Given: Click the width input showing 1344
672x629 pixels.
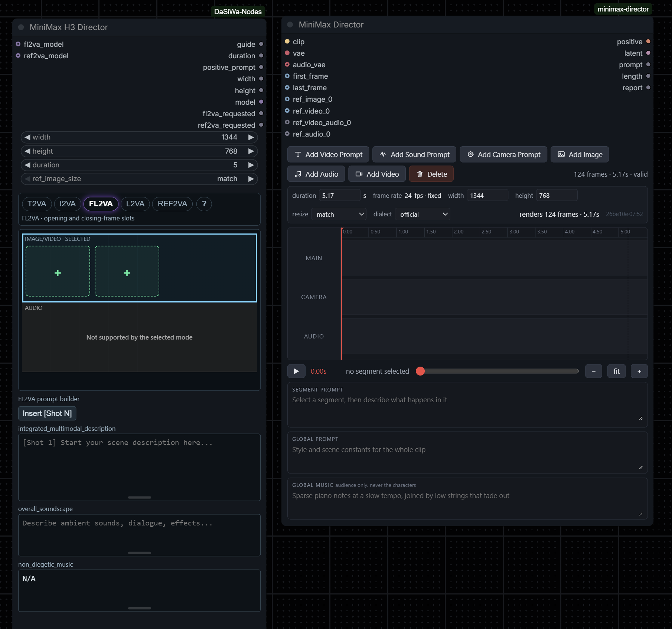Looking at the screenshot, I should tap(487, 195).
